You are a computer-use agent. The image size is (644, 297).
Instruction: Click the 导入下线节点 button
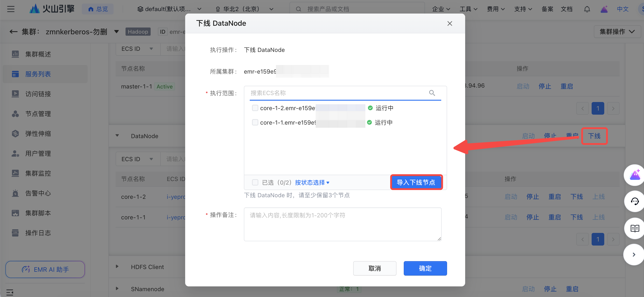pyautogui.click(x=416, y=182)
